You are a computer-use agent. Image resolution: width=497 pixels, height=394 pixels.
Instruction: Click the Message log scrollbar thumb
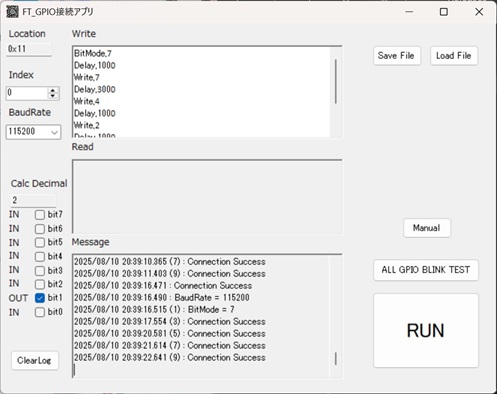[x=335, y=359]
